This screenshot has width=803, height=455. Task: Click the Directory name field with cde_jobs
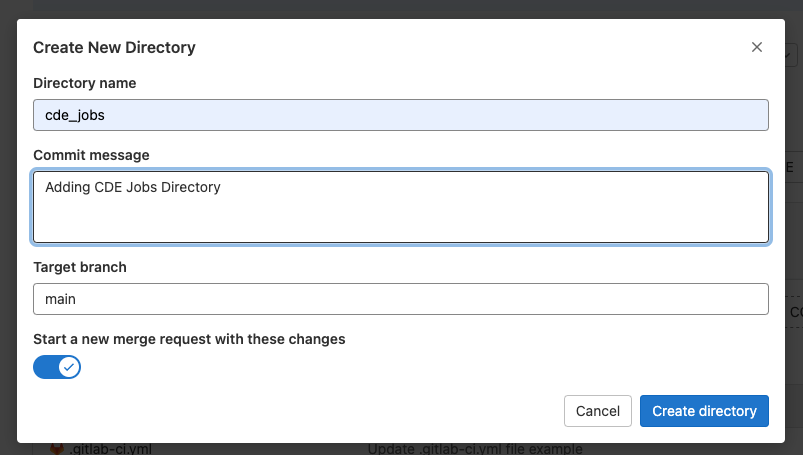(x=400, y=115)
